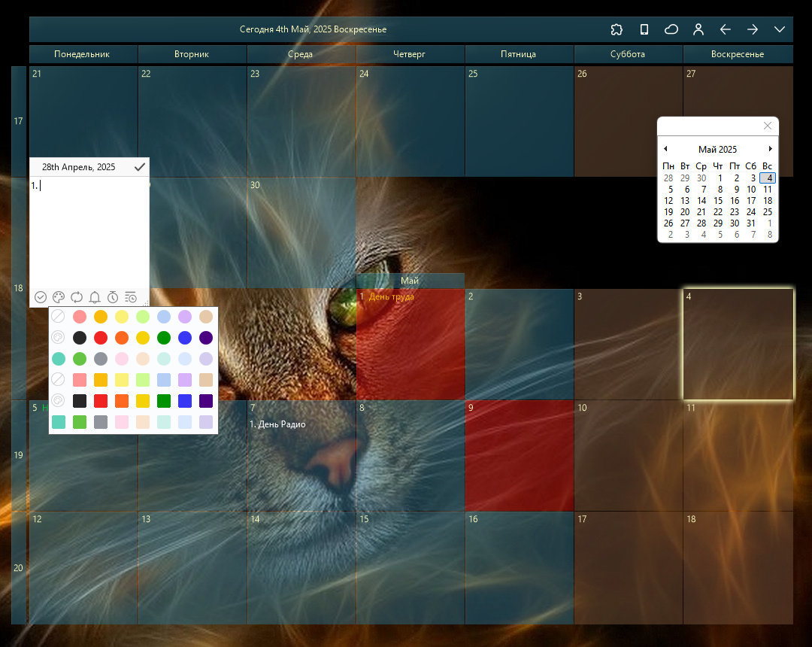
Task: Select the День Радио event entry
Action: 277,424
